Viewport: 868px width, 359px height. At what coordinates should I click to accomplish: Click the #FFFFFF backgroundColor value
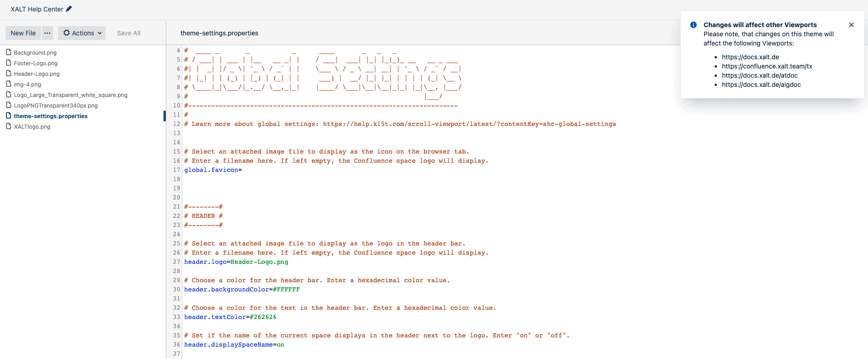pyautogui.click(x=286, y=290)
